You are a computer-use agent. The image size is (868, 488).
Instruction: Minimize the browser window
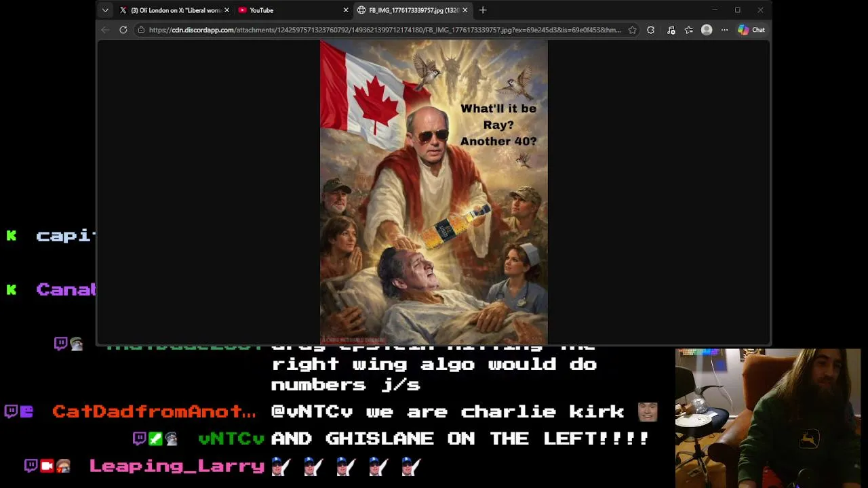(715, 10)
